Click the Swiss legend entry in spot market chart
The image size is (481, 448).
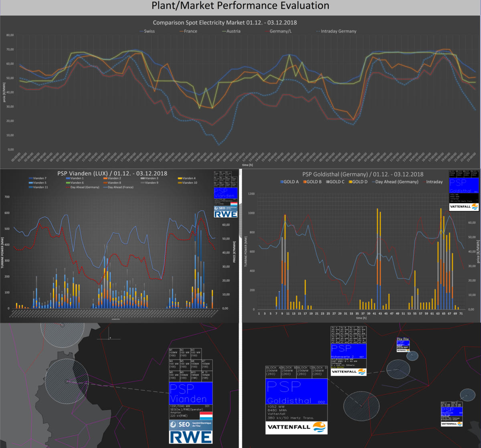point(147,31)
